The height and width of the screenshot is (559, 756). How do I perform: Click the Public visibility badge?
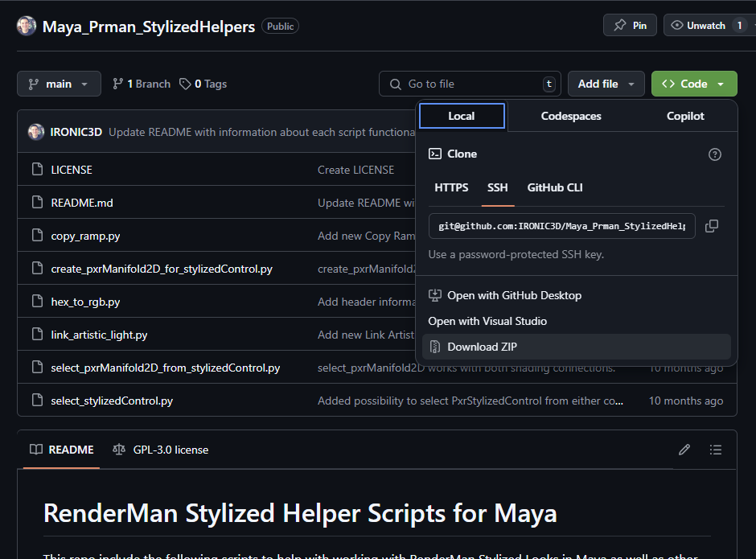pos(280,26)
